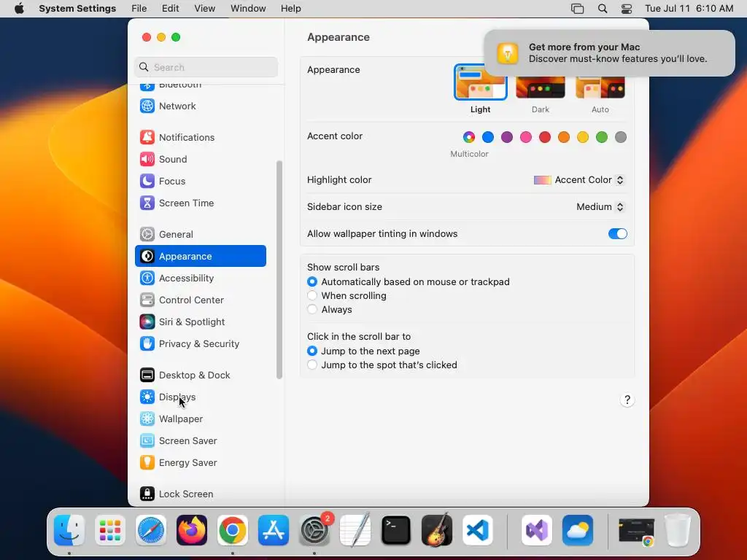
Task: Select the orange accent color
Action: 564,137
